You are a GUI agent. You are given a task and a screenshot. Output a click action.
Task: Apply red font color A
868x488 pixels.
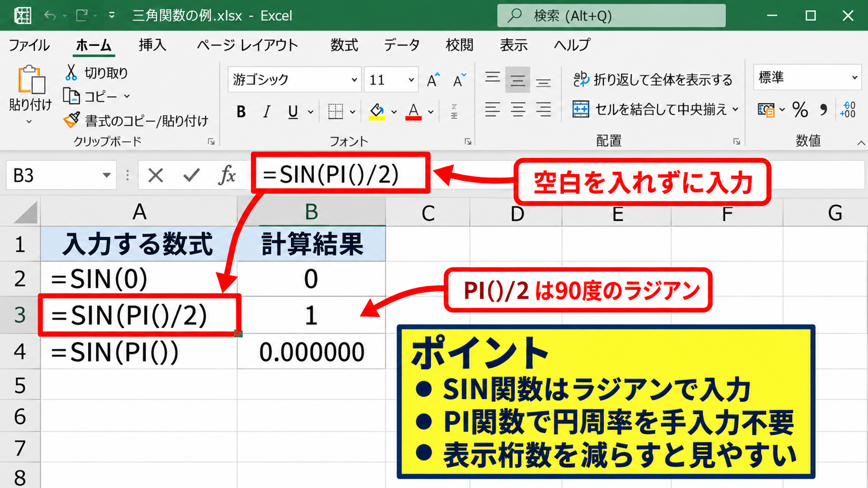coord(413,112)
